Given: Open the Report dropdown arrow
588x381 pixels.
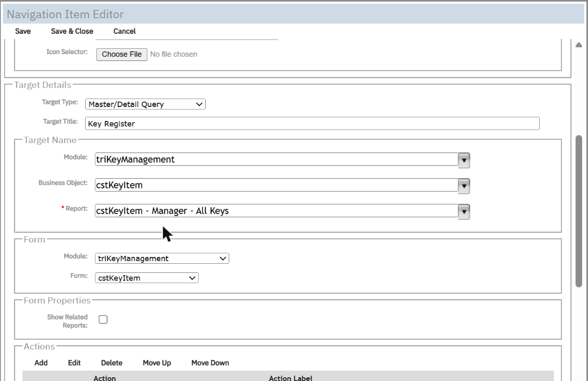Looking at the screenshot, I should pos(464,212).
